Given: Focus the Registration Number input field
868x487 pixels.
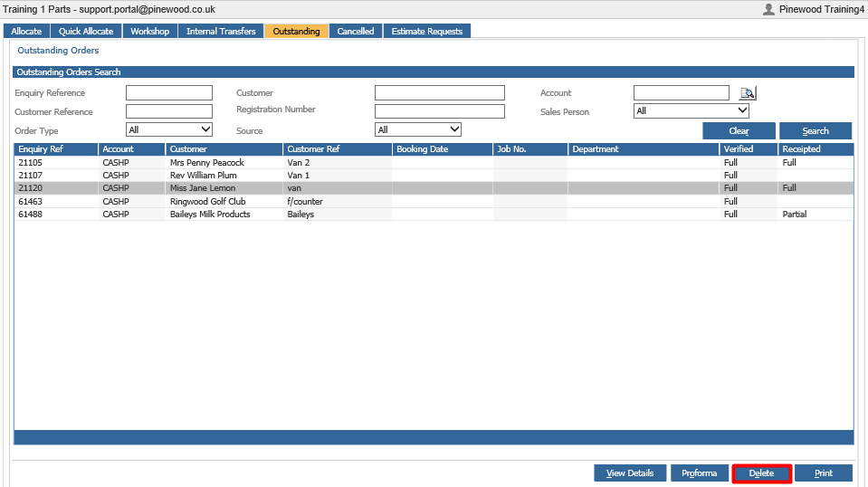Looking at the screenshot, I should point(440,111).
